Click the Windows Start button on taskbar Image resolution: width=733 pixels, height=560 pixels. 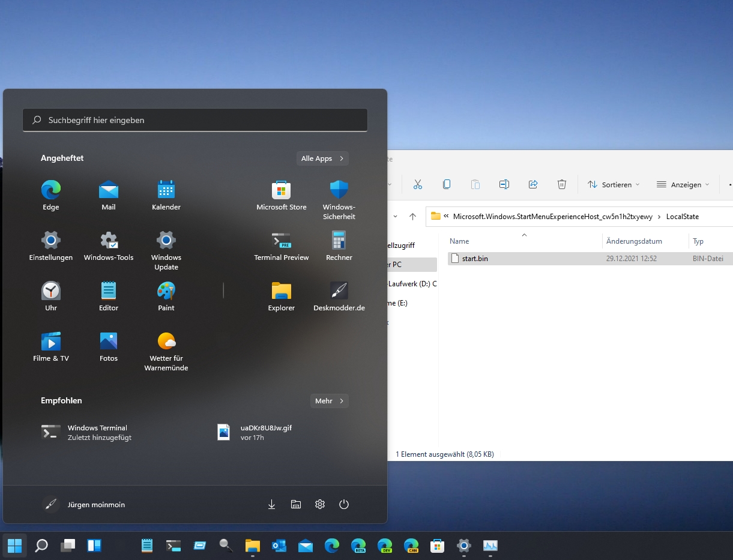pyautogui.click(x=14, y=546)
